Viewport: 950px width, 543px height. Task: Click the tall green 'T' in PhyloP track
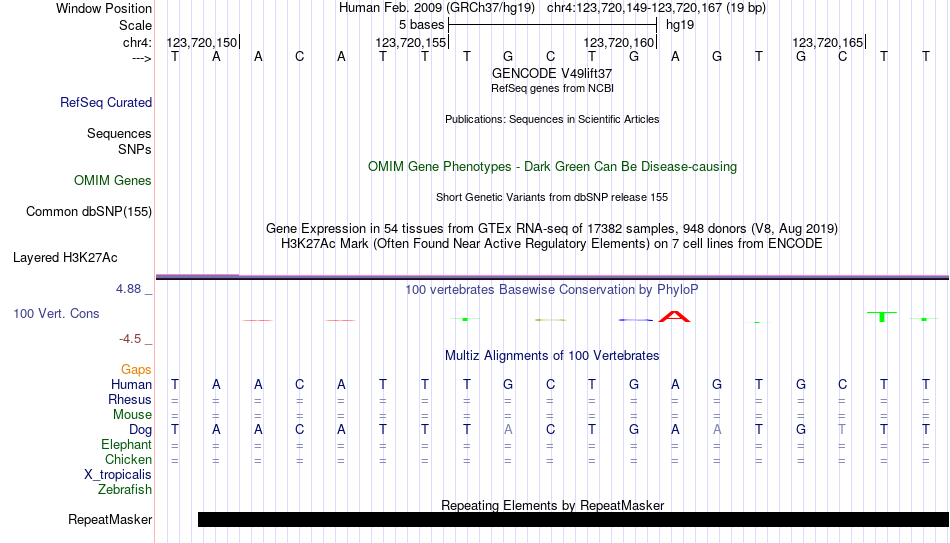[x=882, y=316]
